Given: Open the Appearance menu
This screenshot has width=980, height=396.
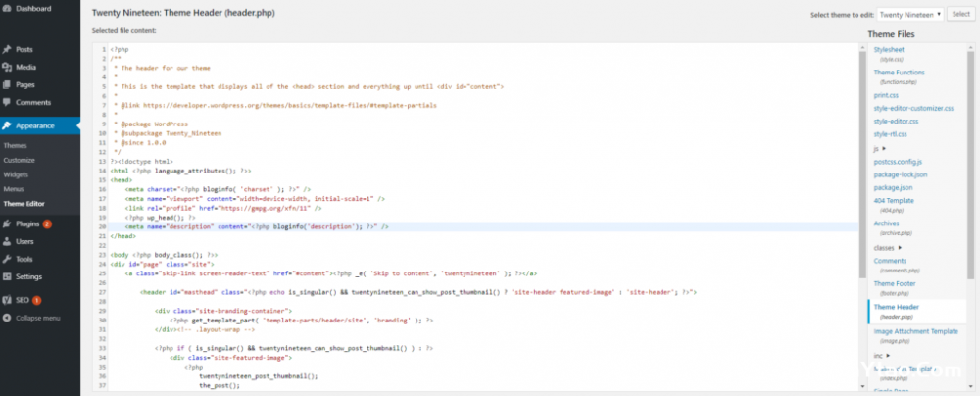Looking at the screenshot, I should click(38, 125).
